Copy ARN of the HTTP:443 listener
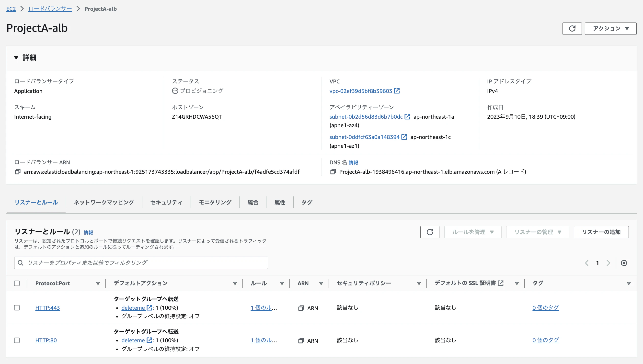643x364 pixels. tap(301, 308)
